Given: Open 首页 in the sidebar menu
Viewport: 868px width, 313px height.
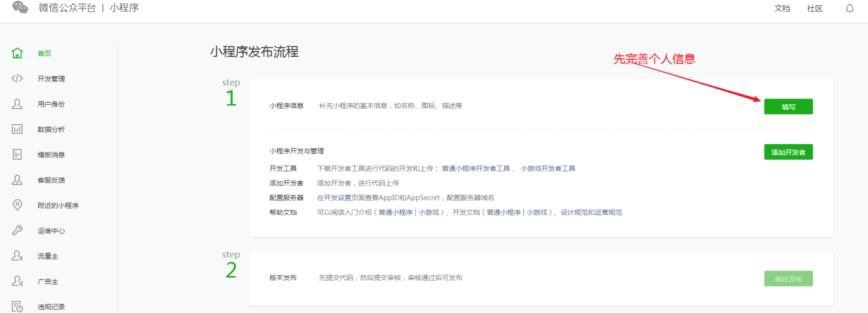Looking at the screenshot, I should [45, 54].
